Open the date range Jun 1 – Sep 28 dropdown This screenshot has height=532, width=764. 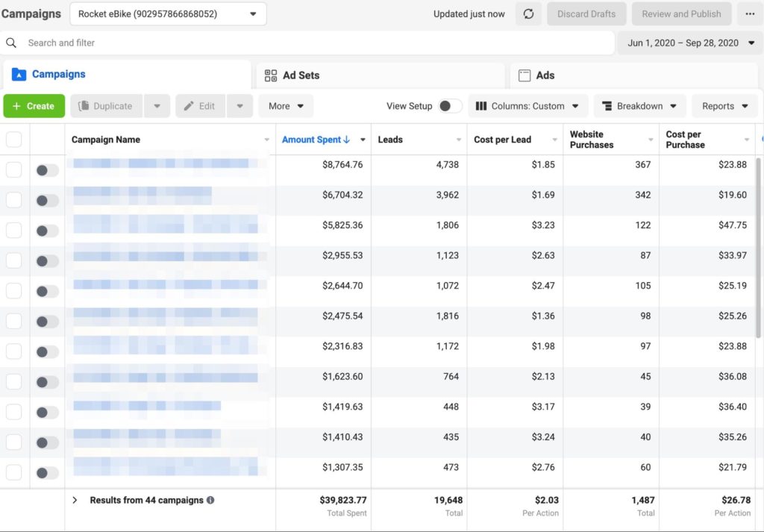point(690,43)
